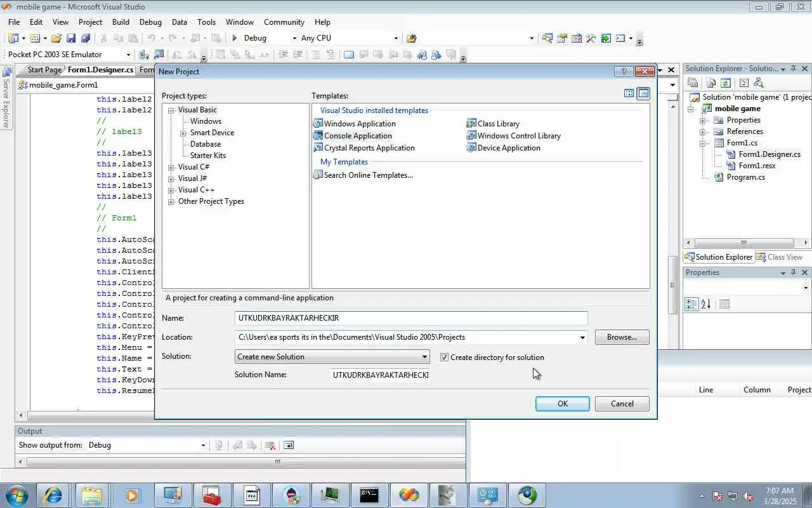The height and width of the screenshot is (508, 812).
Task: Collapse the Visual Basic project type node
Action: 171,110
